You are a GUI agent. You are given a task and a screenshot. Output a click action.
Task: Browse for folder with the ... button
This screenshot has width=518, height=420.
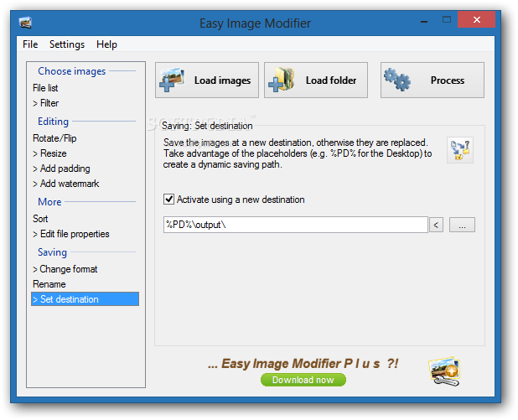(x=462, y=225)
